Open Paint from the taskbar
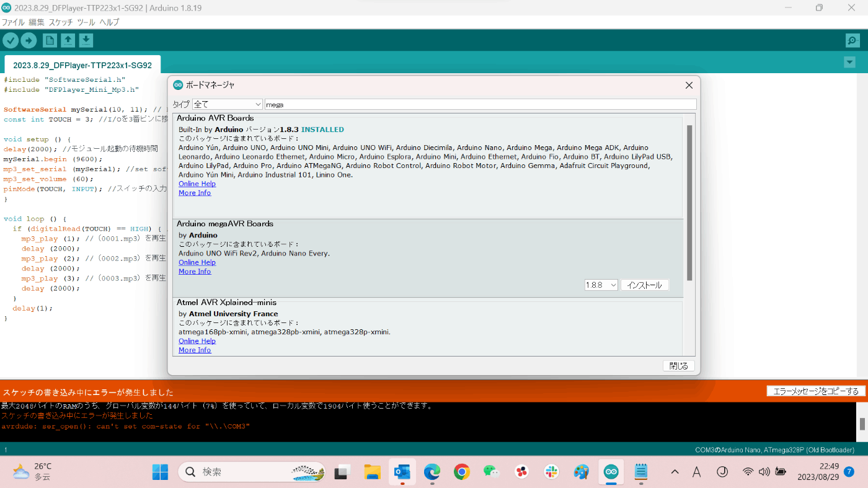 (x=582, y=472)
